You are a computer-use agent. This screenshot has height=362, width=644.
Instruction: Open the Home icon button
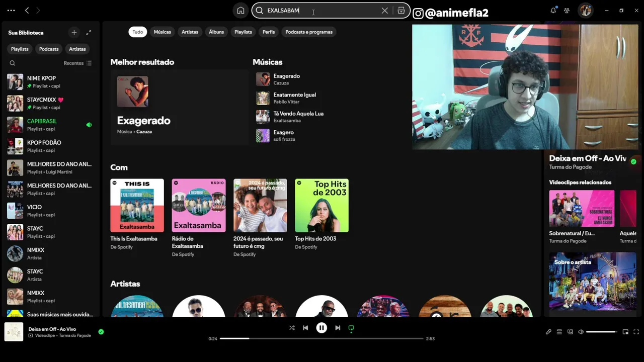(x=240, y=11)
